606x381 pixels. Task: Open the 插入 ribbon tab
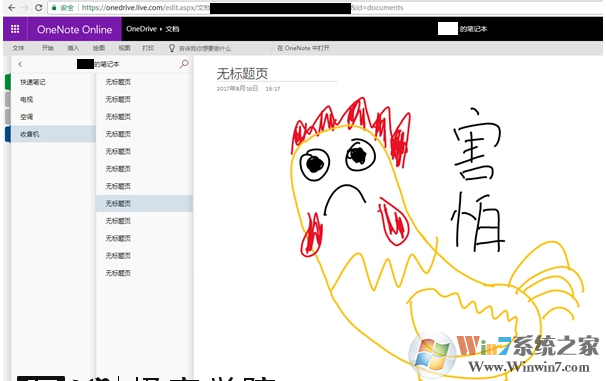[x=73, y=48]
